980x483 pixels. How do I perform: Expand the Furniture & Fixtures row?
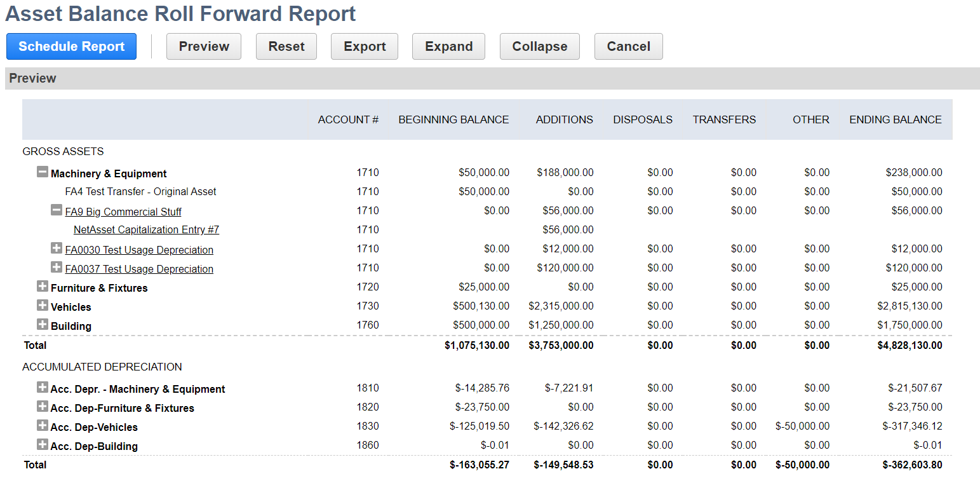click(43, 287)
